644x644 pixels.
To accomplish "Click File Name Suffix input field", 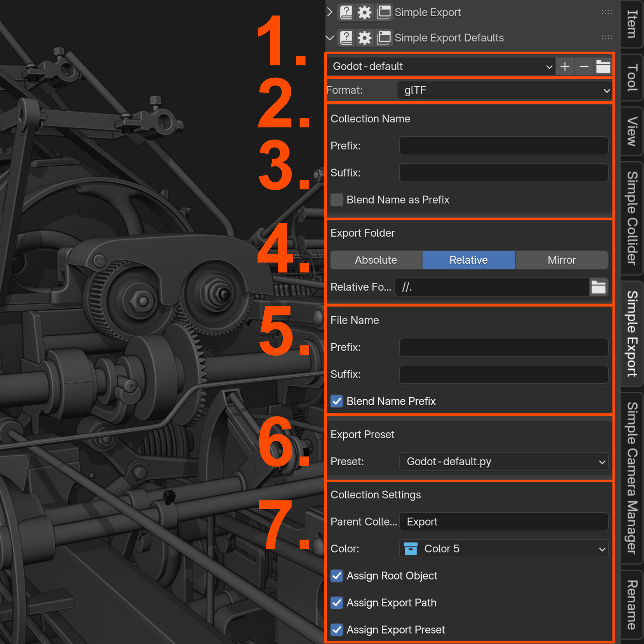I will pyautogui.click(x=504, y=374).
